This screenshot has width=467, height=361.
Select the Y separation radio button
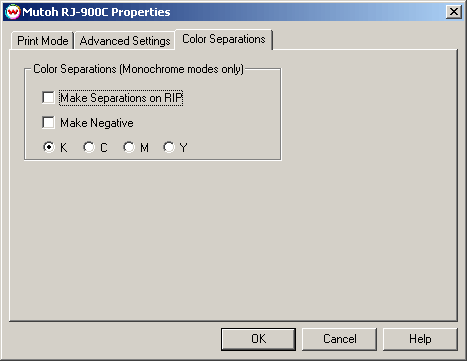[x=169, y=147]
